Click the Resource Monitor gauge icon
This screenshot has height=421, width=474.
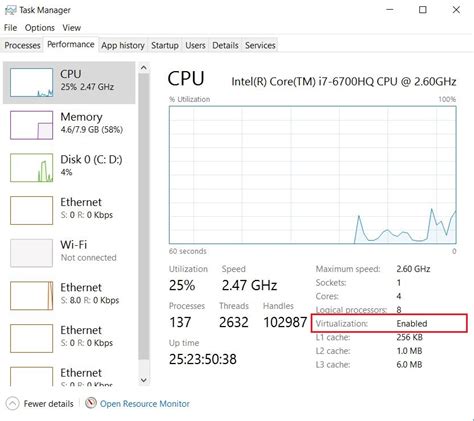point(91,403)
